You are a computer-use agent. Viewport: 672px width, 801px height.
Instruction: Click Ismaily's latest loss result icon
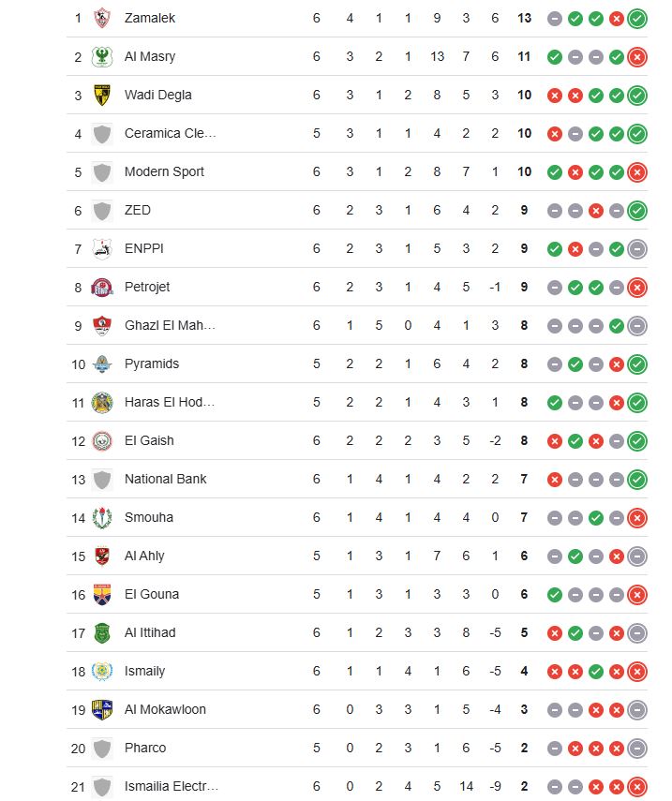[x=637, y=672]
